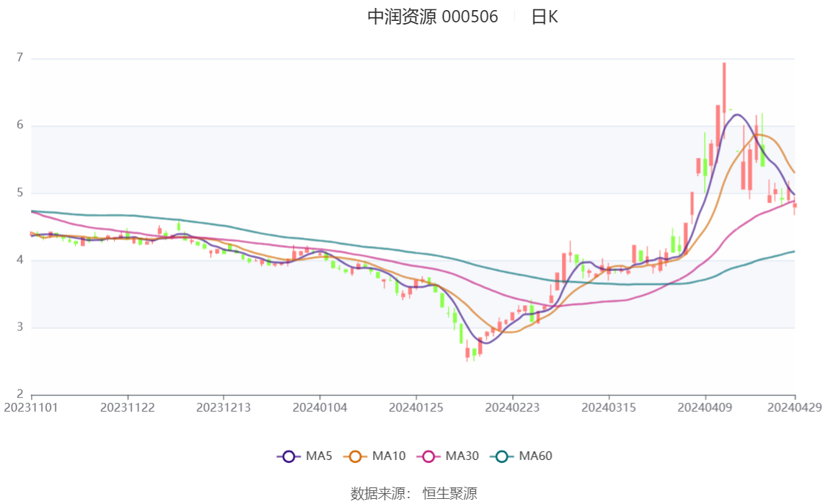
Task: Click y-axis value label 4
Action: (x=20, y=260)
